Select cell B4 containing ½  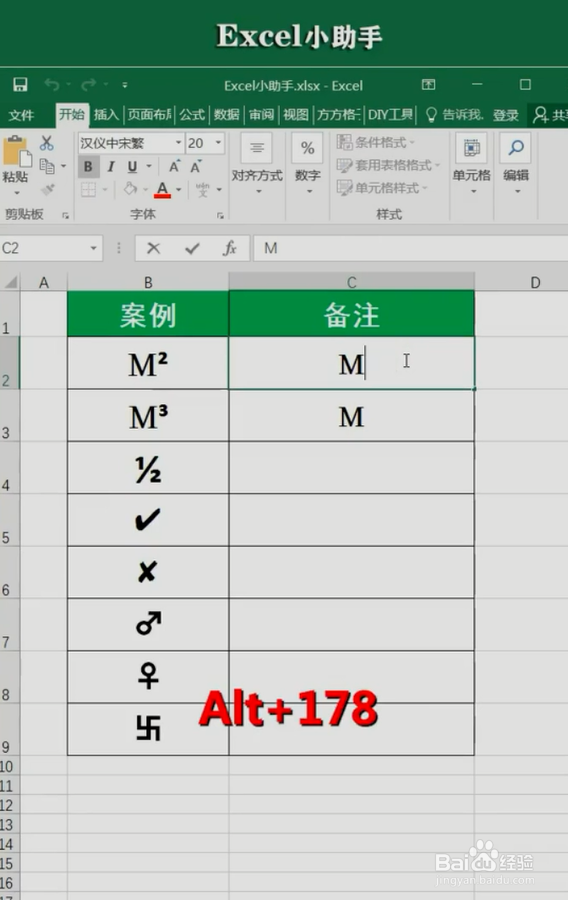point(148,468)
